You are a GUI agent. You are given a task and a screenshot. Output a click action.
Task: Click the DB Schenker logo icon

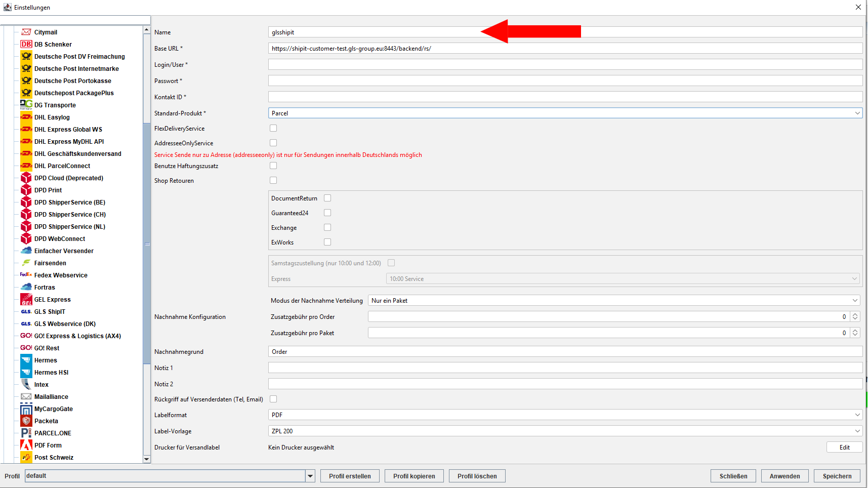tap(26, 44)
